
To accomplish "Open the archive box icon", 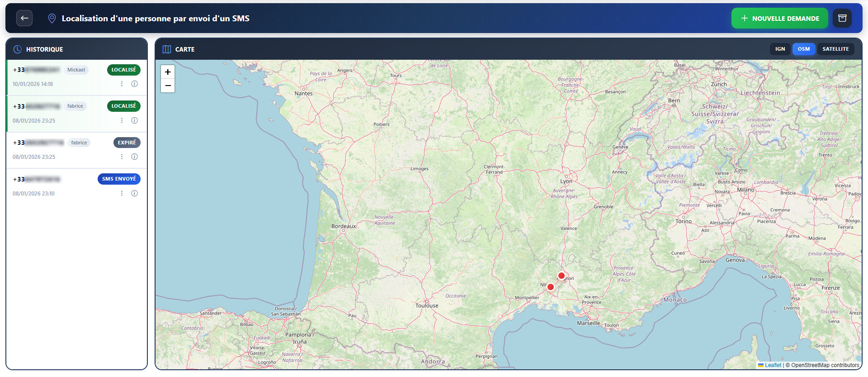I will tap(842, 18).
